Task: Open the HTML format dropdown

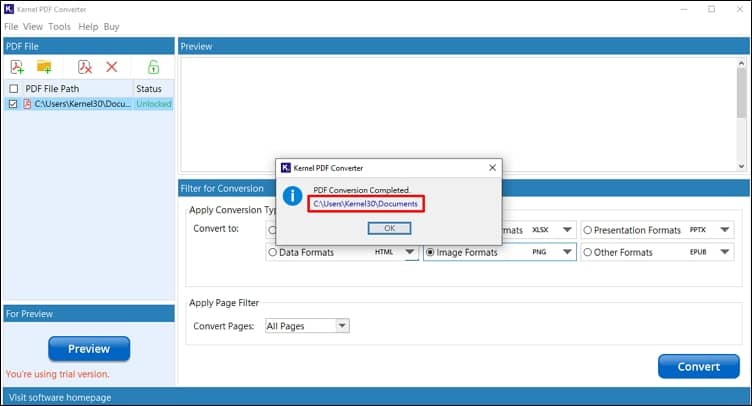Action: point(410,252)
